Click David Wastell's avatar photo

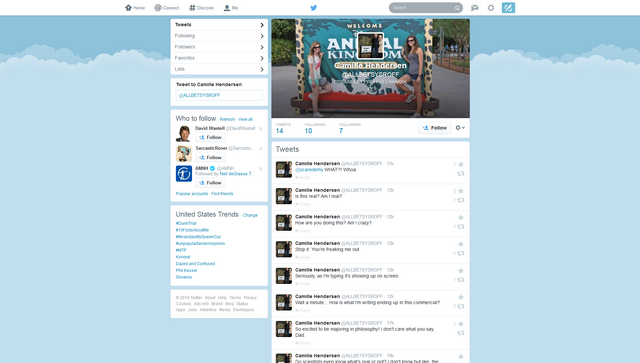[184, 134]
